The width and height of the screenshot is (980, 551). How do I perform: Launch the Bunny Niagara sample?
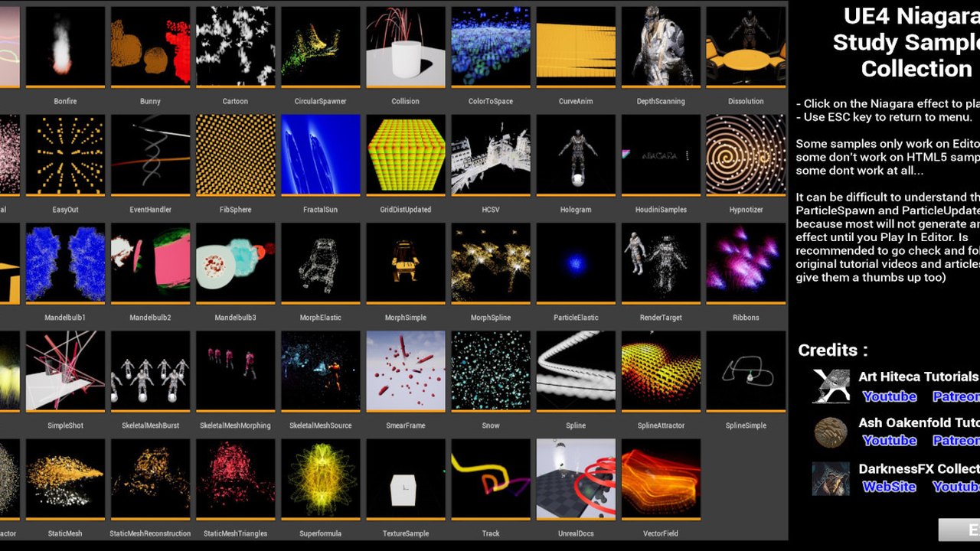pyautogui.click(x=150, y=47)
